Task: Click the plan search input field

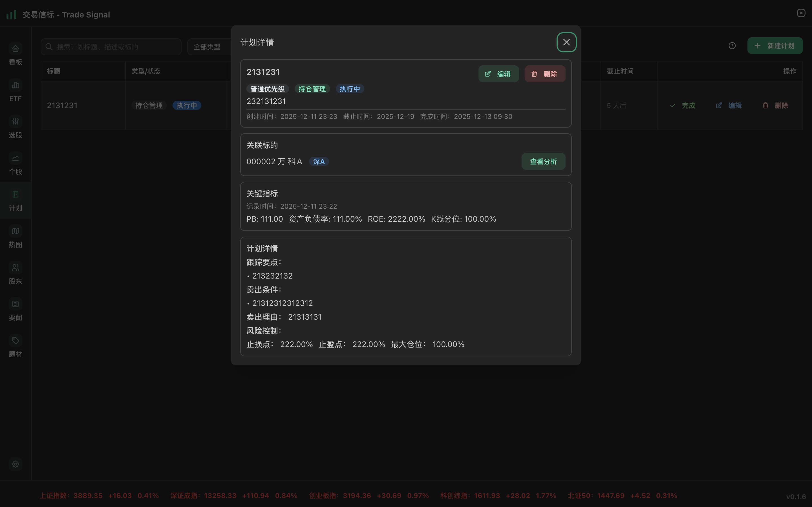Action: pyautogui.click(x=111, y=46)
